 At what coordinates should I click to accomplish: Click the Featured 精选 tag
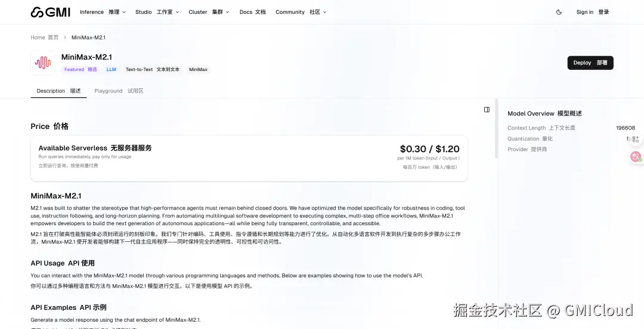(80, 69)
